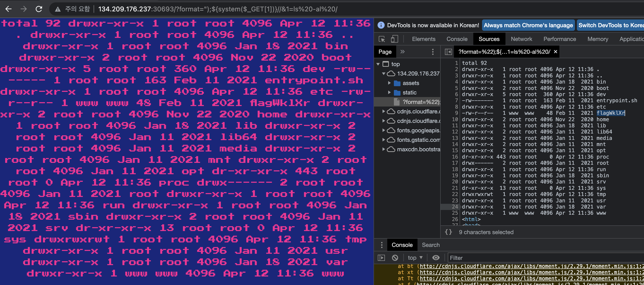Open the Elements tab
Viewport: 644px width, 285px height.
pyautogui.click(x=423, y=39)
